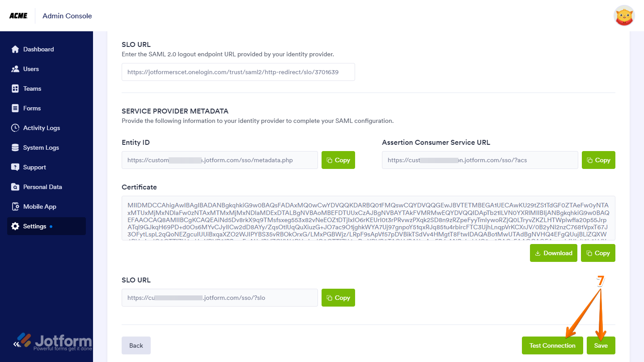Screen dimensions: 644x362
Task: Click the Teams icon in sidebar
Action: coord(15,88)
